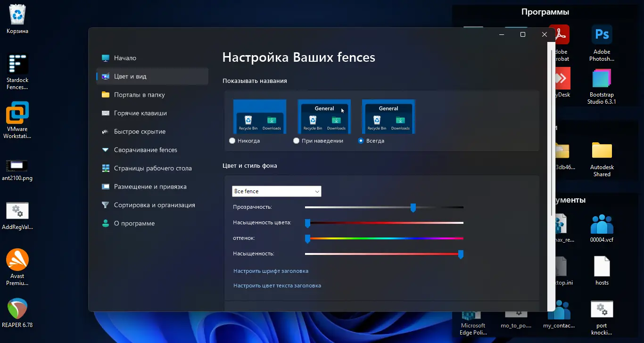Click the Настроить шрифт заголовка link
The width and height of the screenshot is (644, 343).
271,271
